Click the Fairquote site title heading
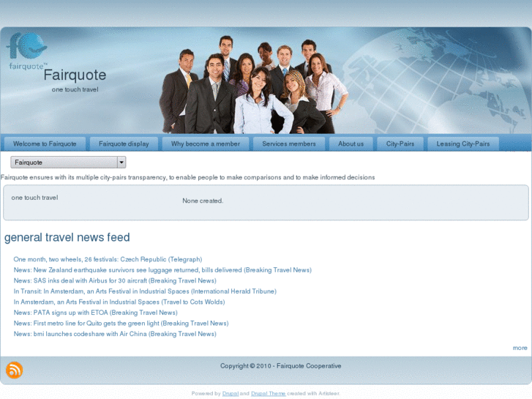Viewport: 532px width, 399px height. pyautogui.click(x=75, y=75)
